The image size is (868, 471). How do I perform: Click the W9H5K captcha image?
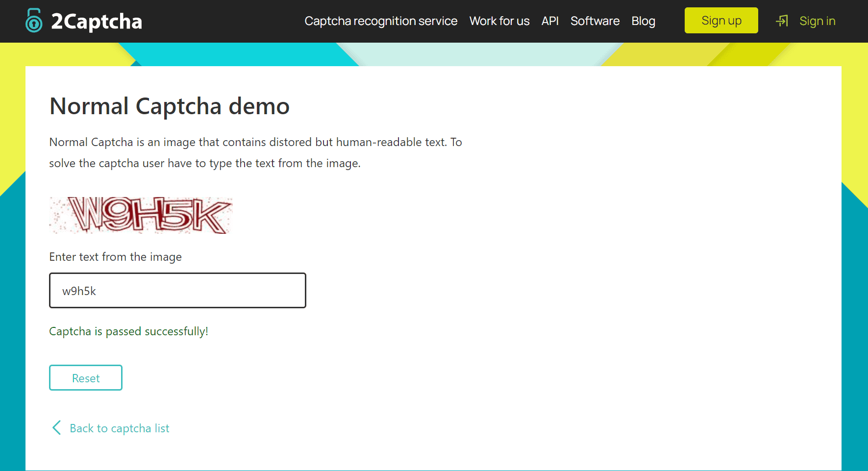(x=141, y=215)
